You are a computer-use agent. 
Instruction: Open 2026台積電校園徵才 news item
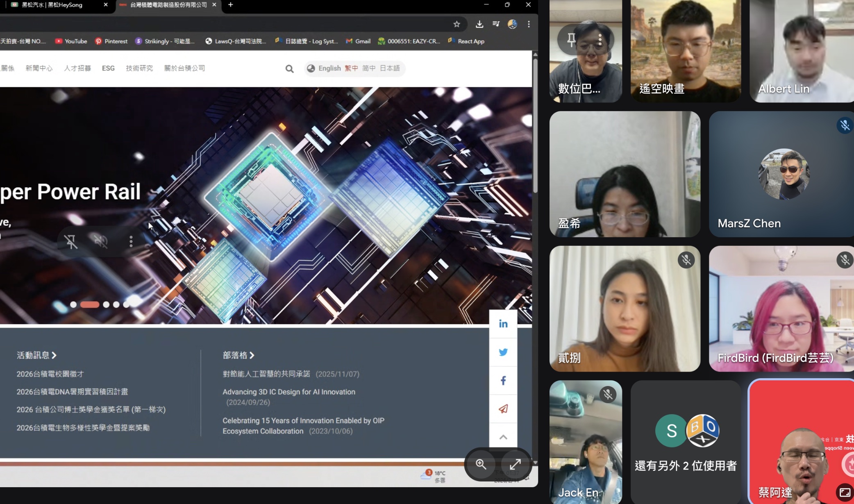(x=50, y=374)
